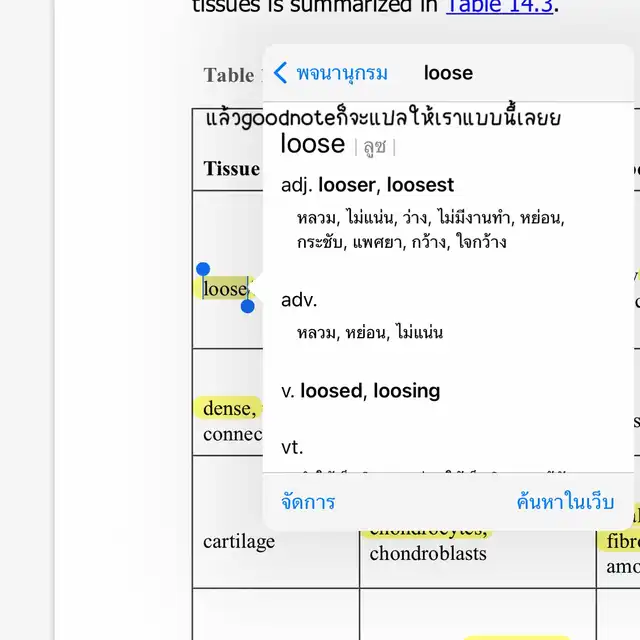Tap the adj. looser, loosest entry

coord(368,185)
